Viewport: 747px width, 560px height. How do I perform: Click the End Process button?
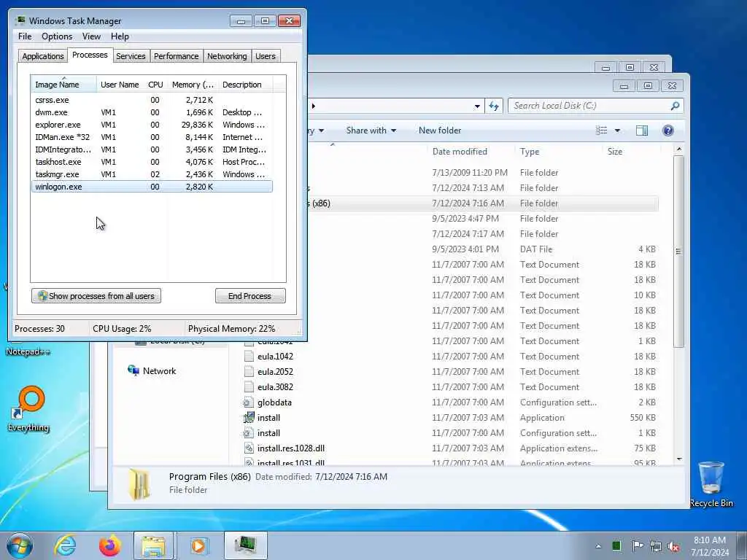(x=250, y=296)
